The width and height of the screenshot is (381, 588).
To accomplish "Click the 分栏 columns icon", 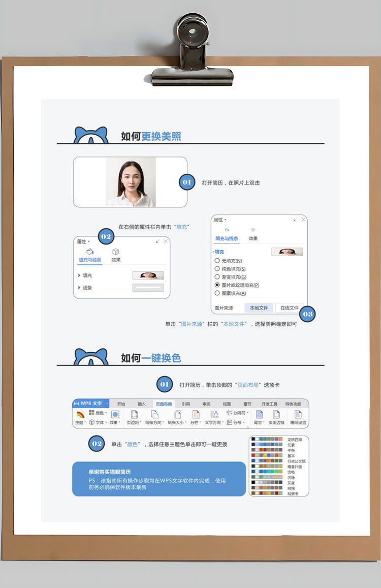I will (196, 414).
